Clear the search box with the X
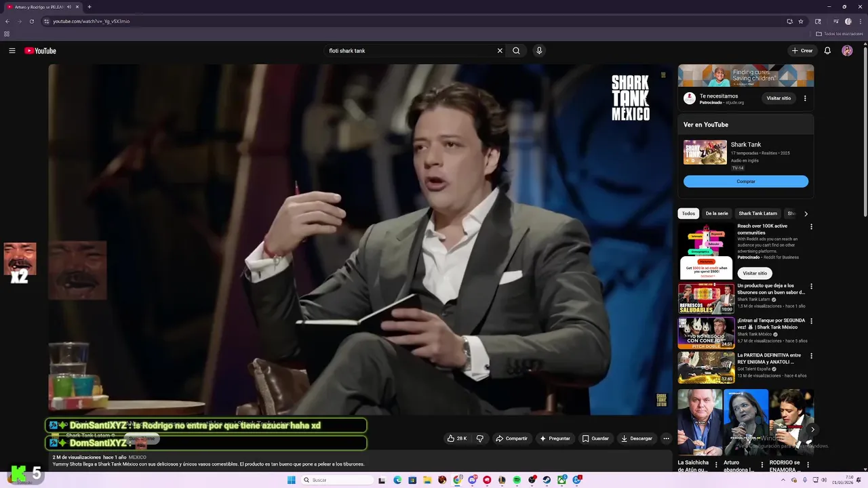This screenshot has height=488, width=868. (500, 51)
